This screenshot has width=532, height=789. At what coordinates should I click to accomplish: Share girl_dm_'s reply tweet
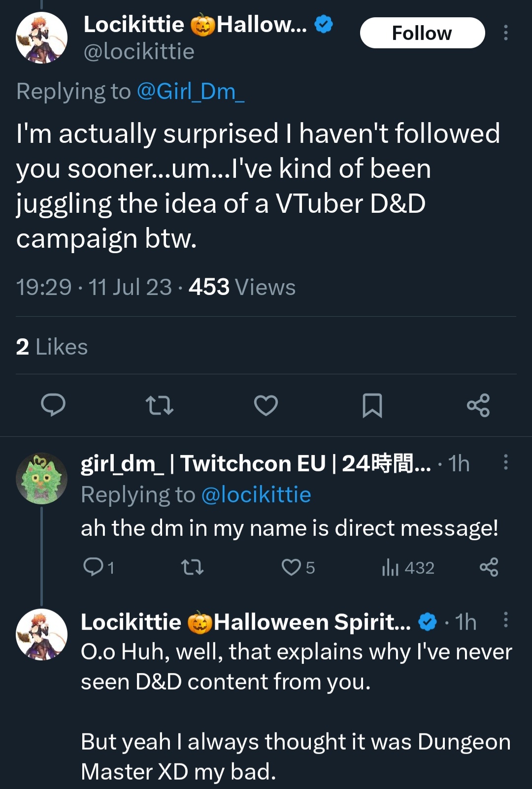click(489, 567)
